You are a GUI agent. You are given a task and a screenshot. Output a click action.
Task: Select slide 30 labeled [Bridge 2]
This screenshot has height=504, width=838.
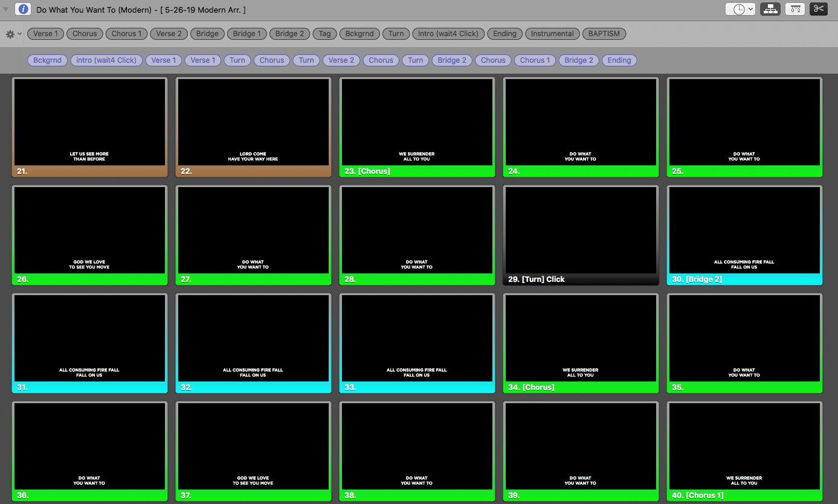(744, 235)
